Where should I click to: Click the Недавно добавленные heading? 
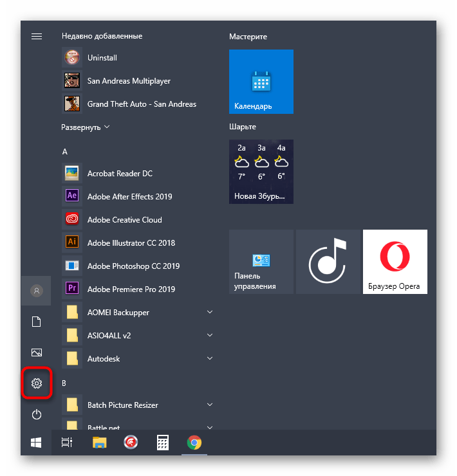click(x=102, y=36)
